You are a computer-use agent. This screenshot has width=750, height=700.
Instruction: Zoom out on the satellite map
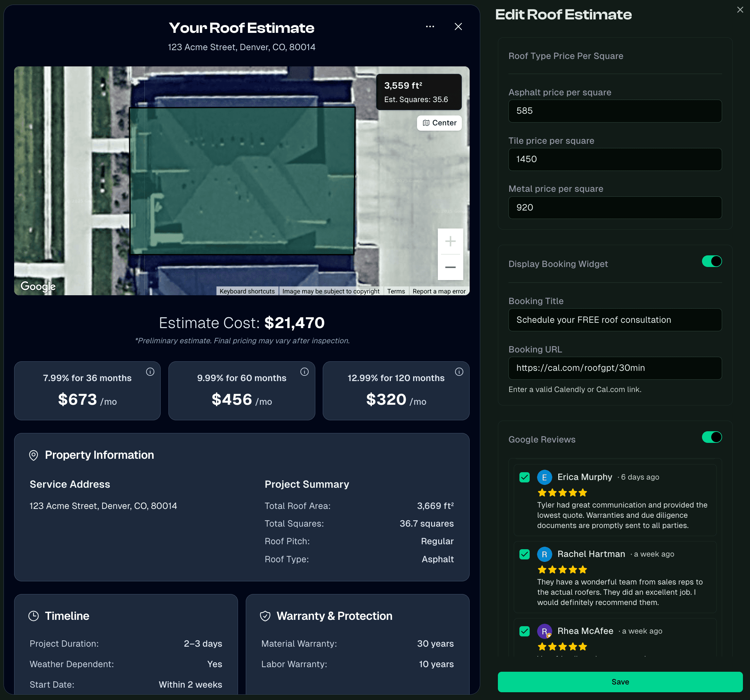[x=450, y=267]
